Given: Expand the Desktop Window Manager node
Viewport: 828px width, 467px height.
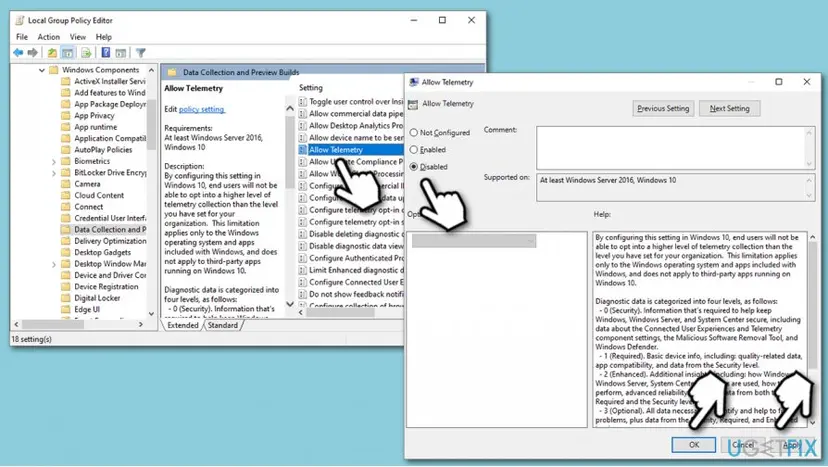Looking at the screenshot, I should pyautogui.click(x=53, y=264).
